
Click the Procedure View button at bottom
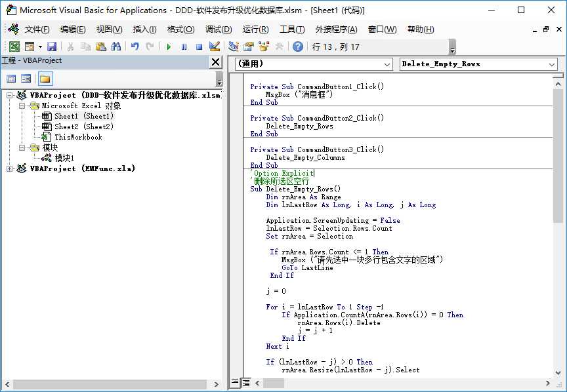tap(235, 382)
